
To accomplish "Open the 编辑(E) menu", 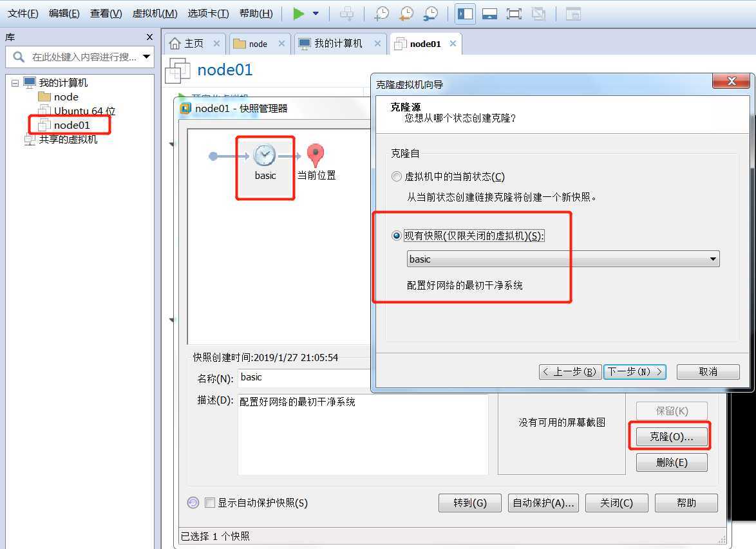I will (64, 14).
